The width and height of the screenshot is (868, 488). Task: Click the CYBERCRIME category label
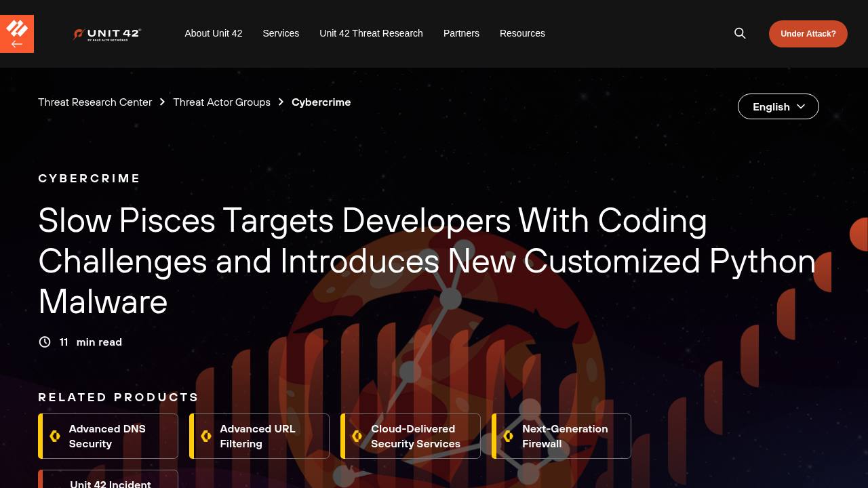click(90, 178)
